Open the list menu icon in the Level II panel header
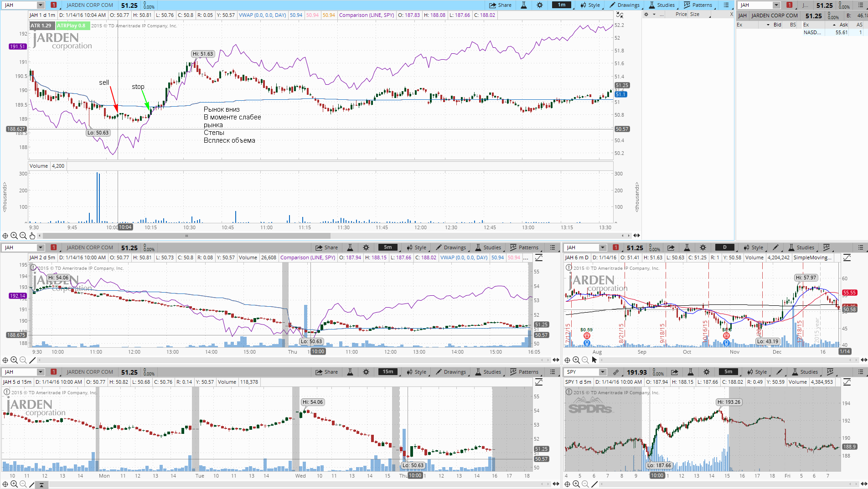The image size is (868, 489). point(861,5)
